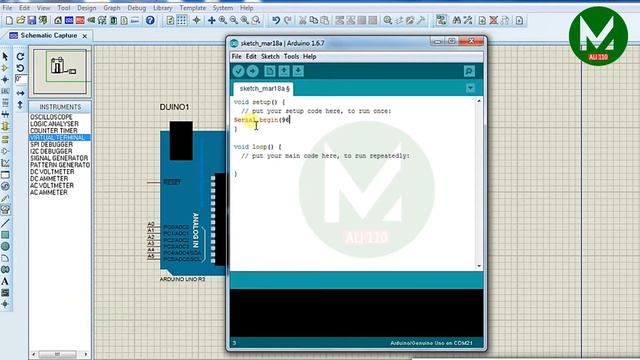Open the Arduino Tools menu

click(x=291, y=56)
